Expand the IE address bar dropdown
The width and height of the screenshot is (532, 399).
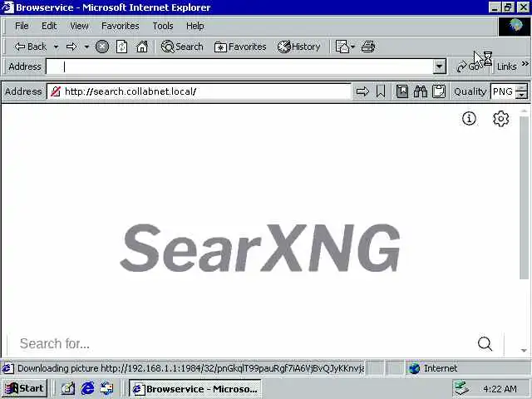pyautogui.click(x=440, y=66)
